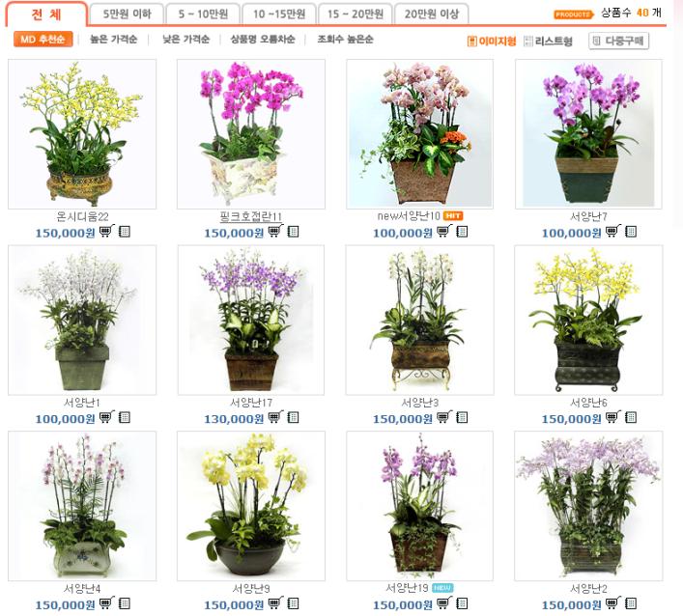
Task: Open the list icon next to 핑크호접란11 price
Action: (293, 232)
